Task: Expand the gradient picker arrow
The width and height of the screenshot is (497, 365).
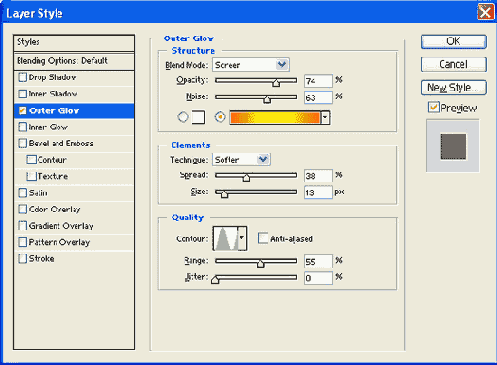Action: pyautogui.click(x=325, y=118)
